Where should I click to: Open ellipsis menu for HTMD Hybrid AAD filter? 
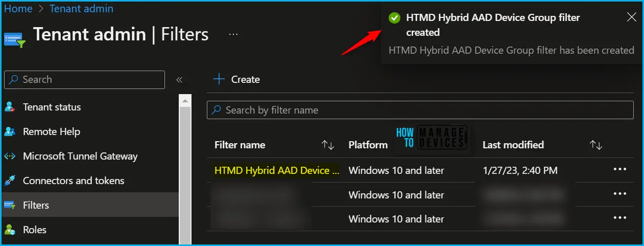(x=620, y=169)
